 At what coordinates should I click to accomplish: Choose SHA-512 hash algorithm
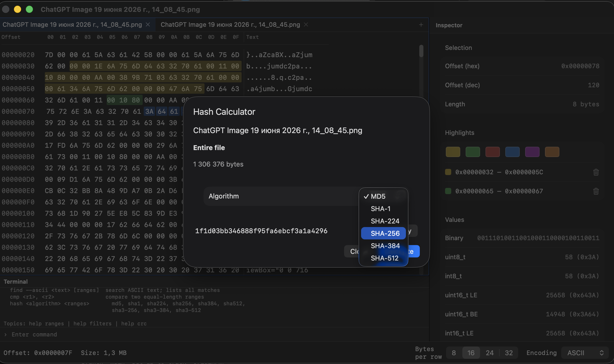coord(383,258)
